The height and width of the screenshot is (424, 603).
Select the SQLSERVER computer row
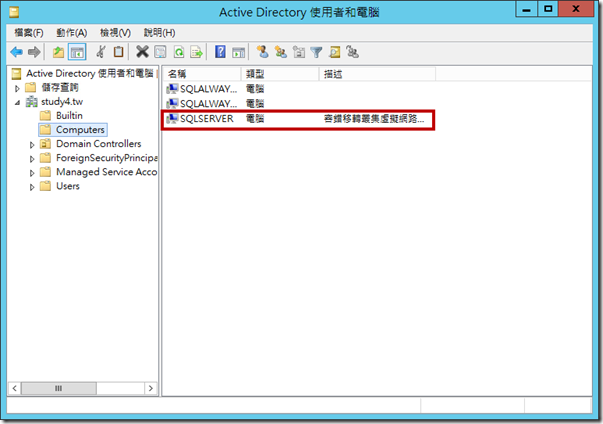(298, 119)
